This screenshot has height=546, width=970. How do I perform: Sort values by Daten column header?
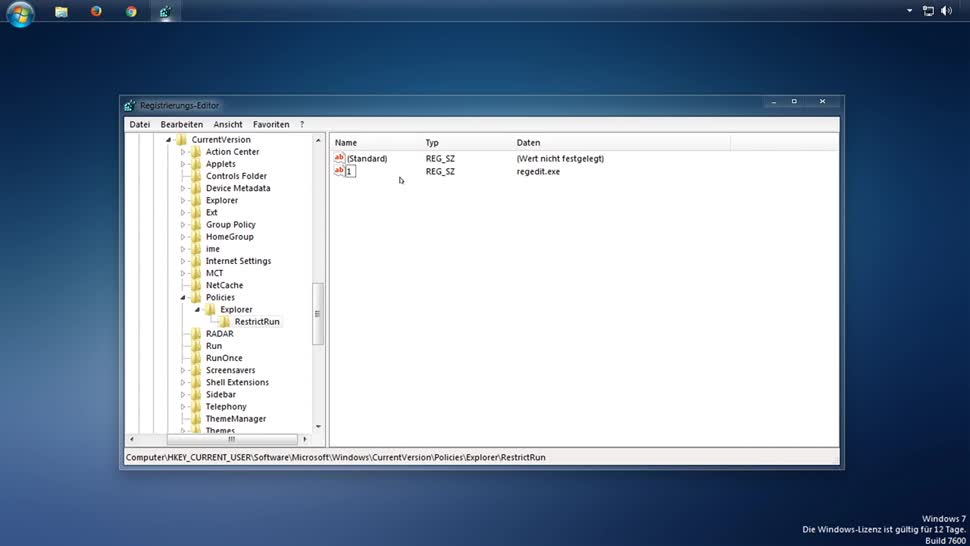pos(620,142)
